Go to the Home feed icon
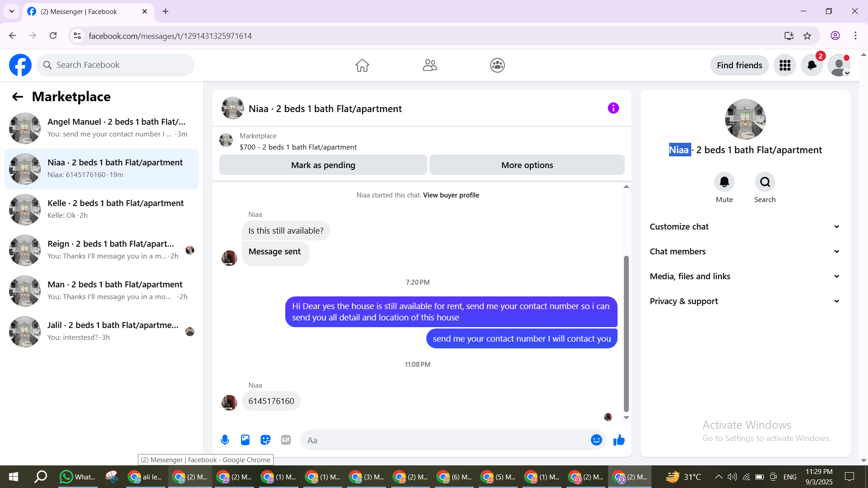 tap(362, 65)
